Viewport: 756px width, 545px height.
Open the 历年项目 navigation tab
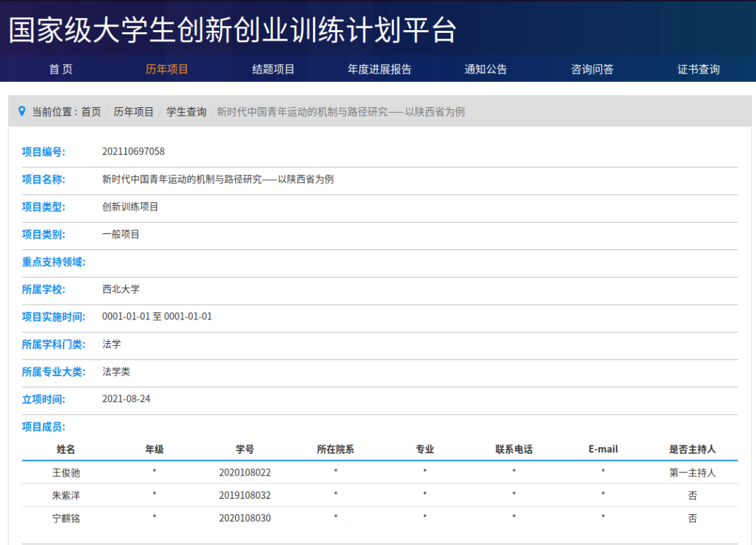[167, 69]
